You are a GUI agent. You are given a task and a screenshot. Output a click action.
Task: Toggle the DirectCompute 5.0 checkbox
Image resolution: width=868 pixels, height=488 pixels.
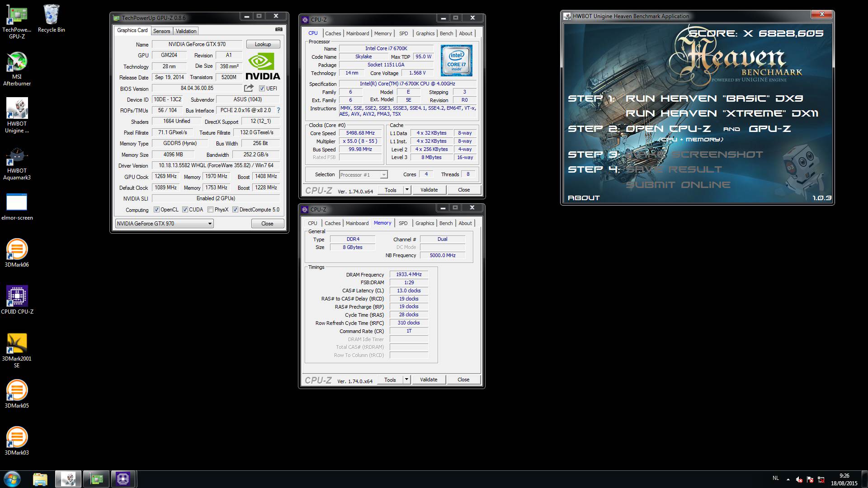(x=235, y=210)
